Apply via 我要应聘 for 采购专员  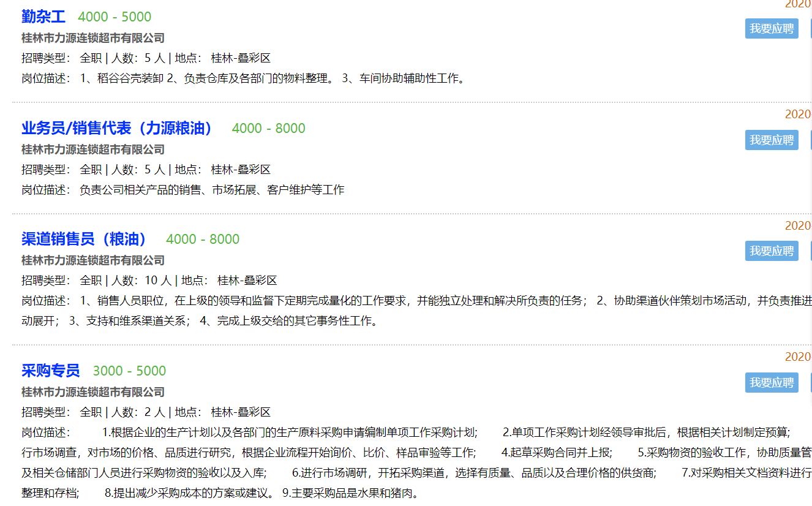pyautogui.click(x=772, y=382)
